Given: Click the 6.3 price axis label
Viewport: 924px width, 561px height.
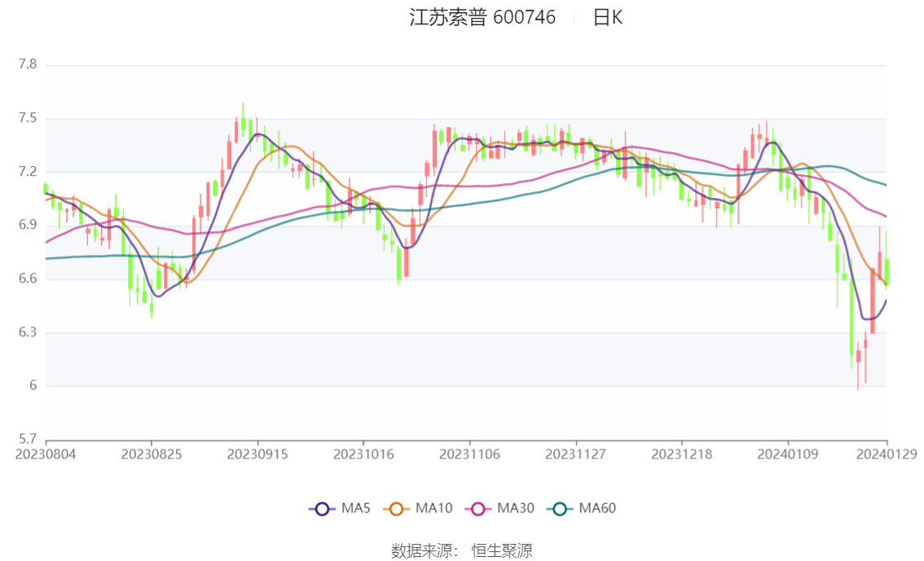Looking at the screenshot, I should click(x=28, y=332).
